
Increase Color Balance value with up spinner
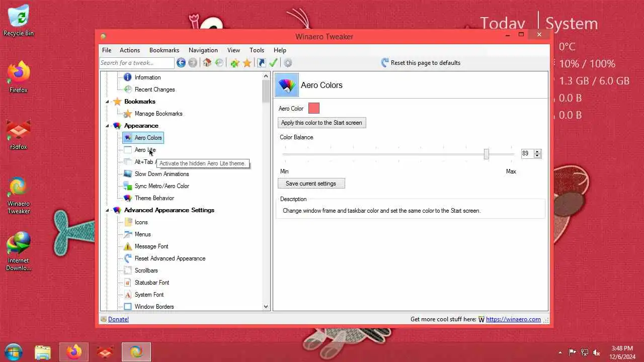pyautogui.click(x=537, y=151)
